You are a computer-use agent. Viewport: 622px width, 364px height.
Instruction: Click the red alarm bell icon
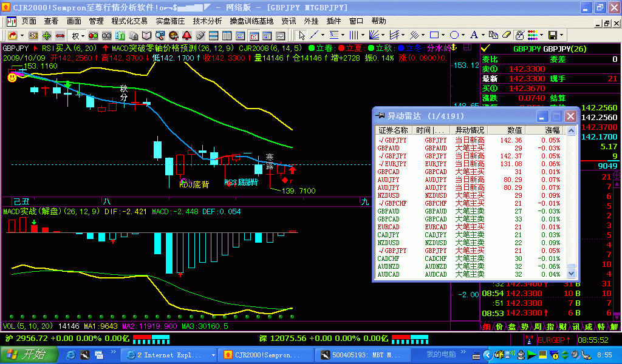click(x=187, y=36)
